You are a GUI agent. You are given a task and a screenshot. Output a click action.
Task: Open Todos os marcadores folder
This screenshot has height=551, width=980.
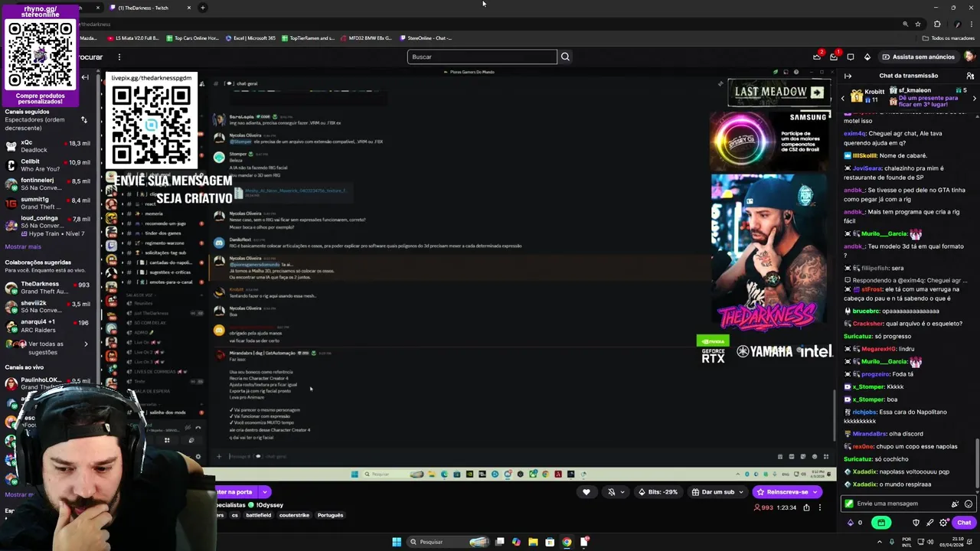click(948, 37)
